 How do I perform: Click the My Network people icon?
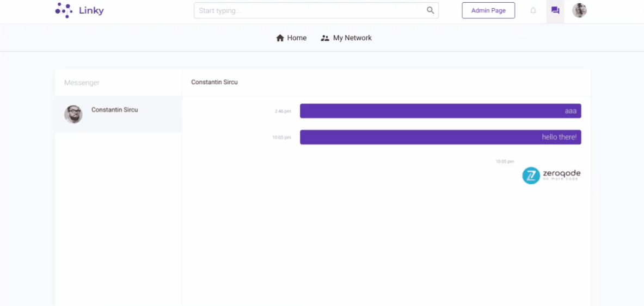(x=325, y=38)
